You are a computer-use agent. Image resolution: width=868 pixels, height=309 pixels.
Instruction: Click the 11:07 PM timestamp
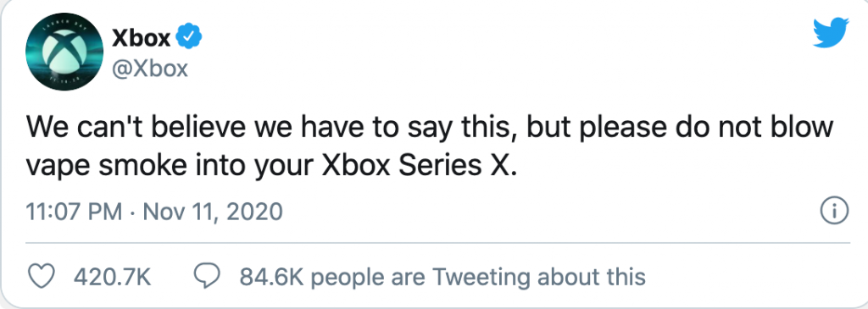point(75,212)
